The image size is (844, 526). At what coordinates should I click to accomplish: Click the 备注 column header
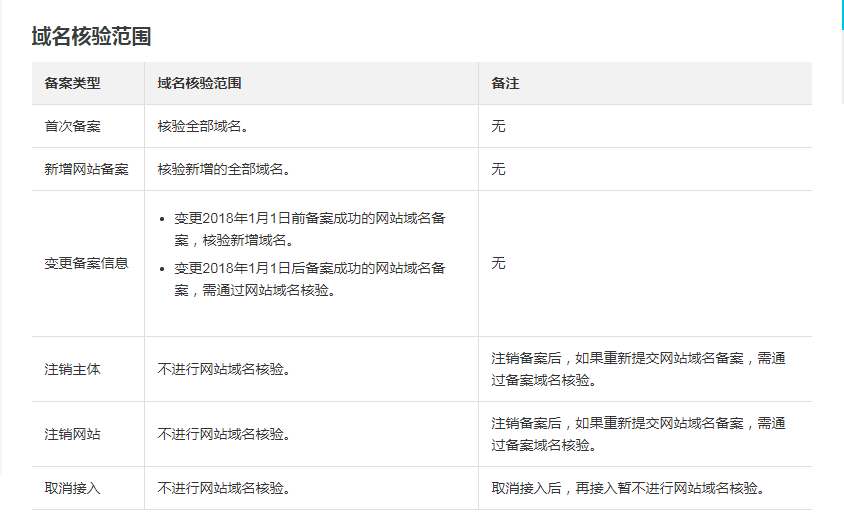505,84
